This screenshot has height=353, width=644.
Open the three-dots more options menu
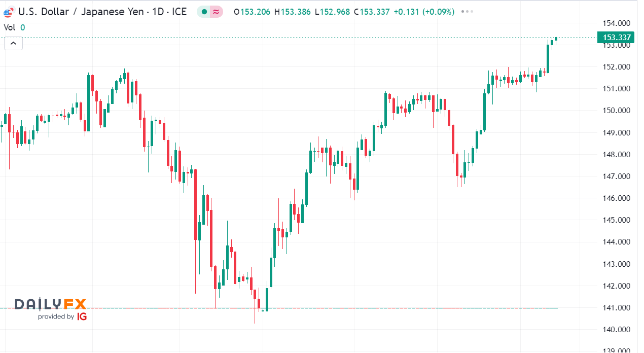[468, 12]
